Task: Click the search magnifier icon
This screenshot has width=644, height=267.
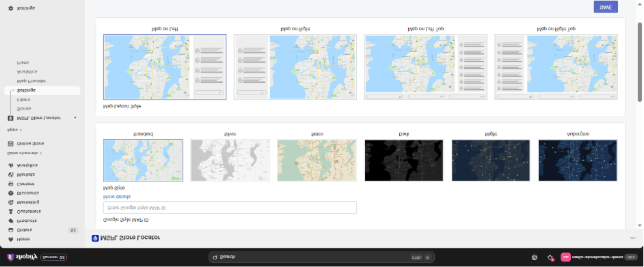Action: [215, 257]
